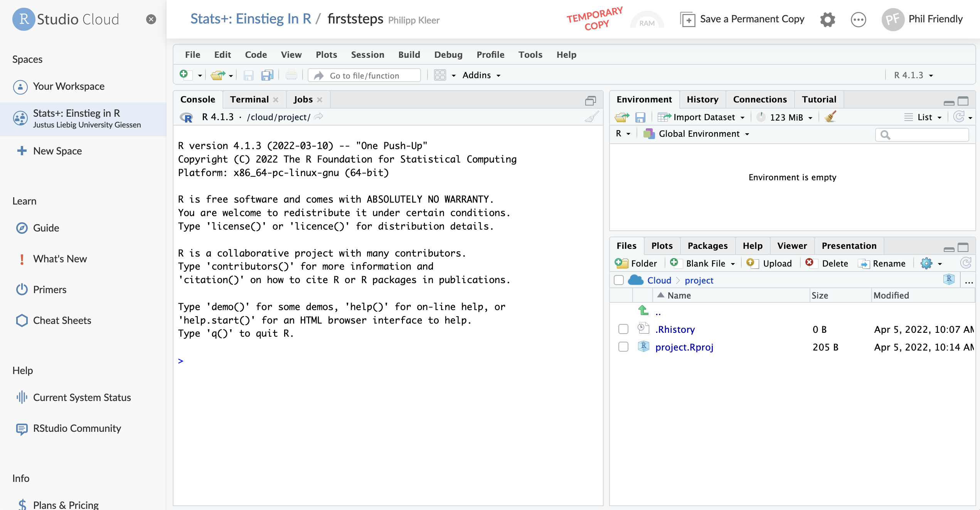Viewport: 980px width, 510px height.
Task: Click the print document icon
Action: (x=291, y=75)
